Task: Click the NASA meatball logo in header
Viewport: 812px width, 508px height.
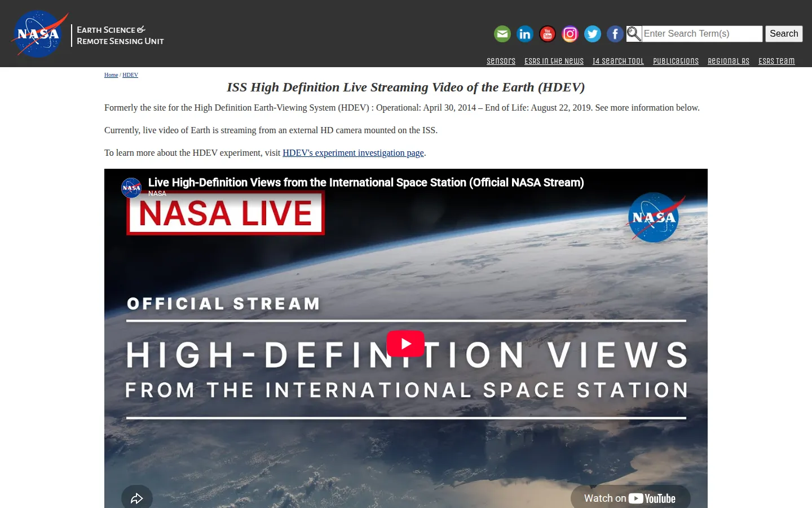Action: coord(39,34)
